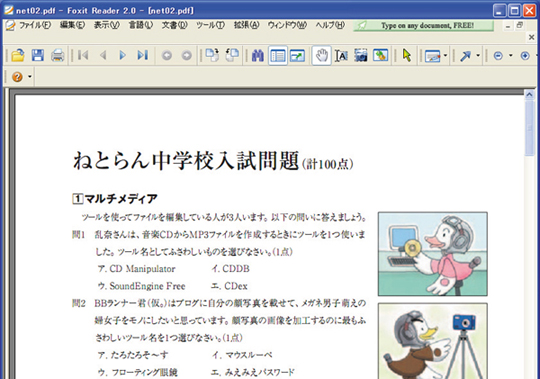The height and width of the screenshot is (379, 540).
Task: Click the duck holding CD illustration
Action: click(x=433, y=254)
